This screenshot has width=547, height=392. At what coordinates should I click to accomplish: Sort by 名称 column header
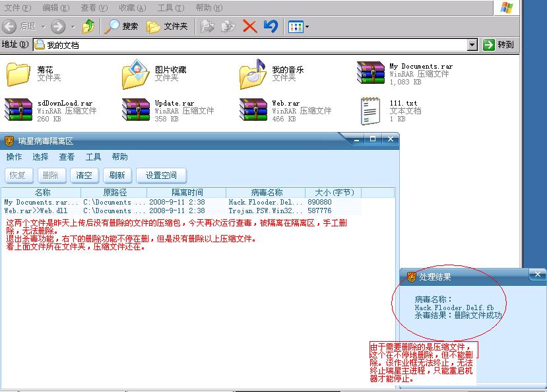click(x=42, y=193)
